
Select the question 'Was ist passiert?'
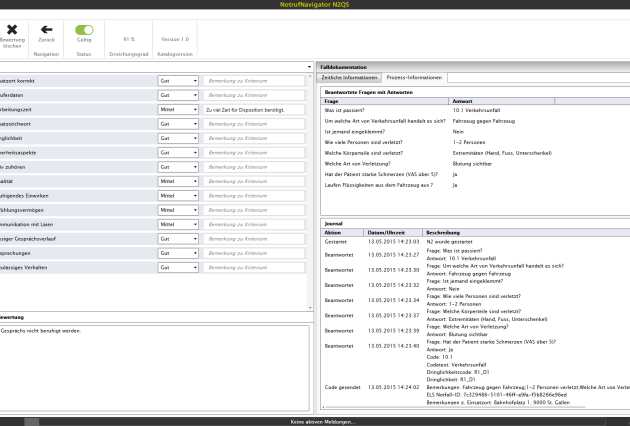pyautogui.click(x=344, y=110)
